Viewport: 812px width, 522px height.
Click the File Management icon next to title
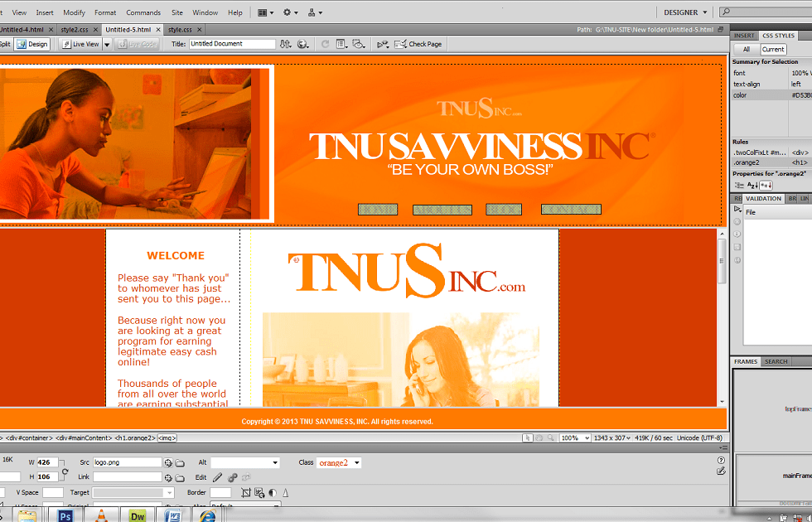click(286, 44)
